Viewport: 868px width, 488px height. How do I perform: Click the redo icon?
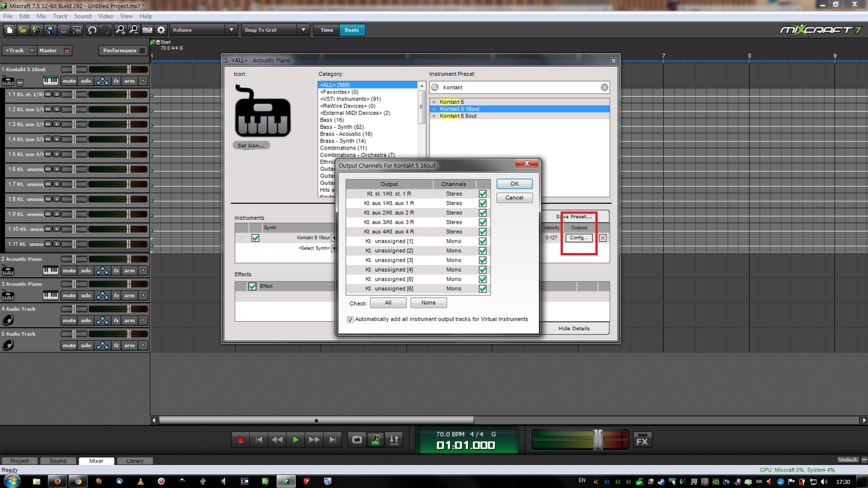point(106,30)
